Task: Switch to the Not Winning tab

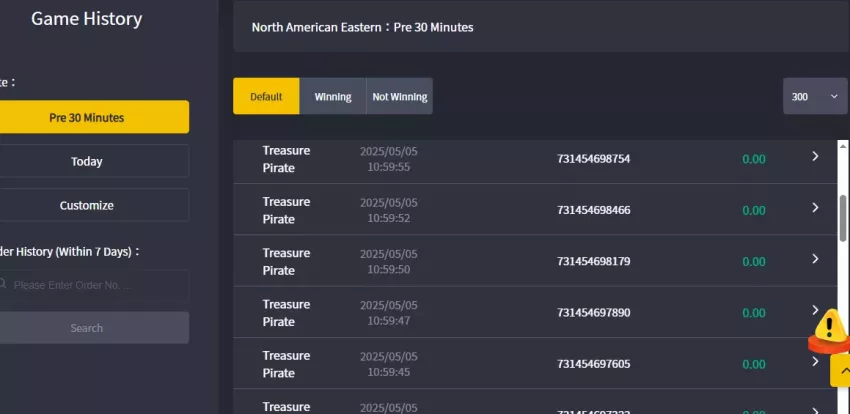Action: click(400, 96)
